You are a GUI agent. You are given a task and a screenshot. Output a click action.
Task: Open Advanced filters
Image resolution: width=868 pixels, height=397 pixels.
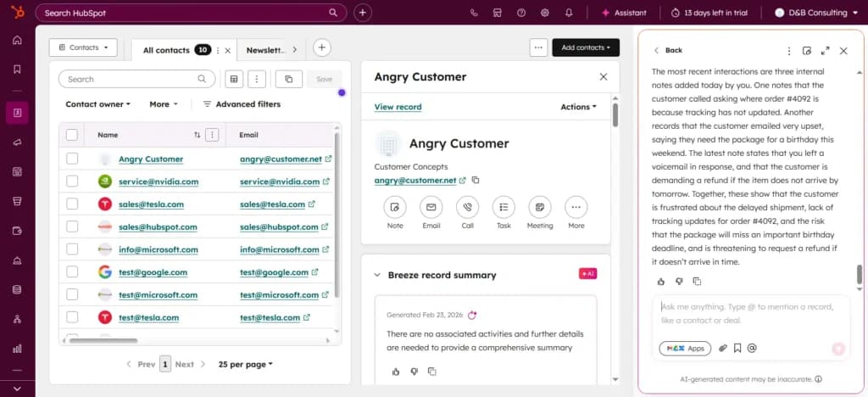(242, 104)
